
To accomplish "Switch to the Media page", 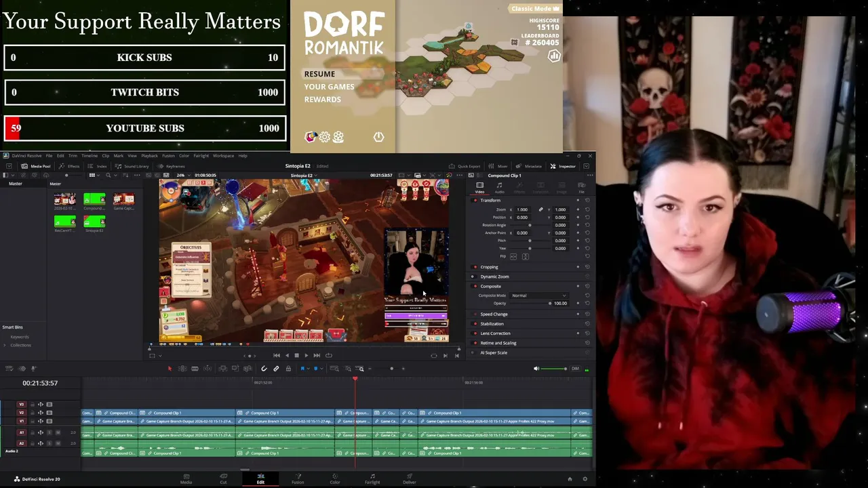I will click(186, 479).
